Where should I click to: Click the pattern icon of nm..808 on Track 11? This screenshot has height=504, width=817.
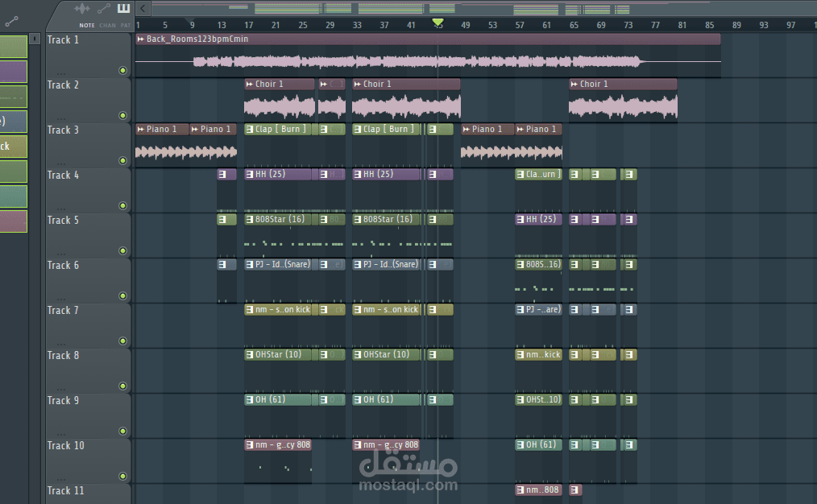click(x=520, y=490)
